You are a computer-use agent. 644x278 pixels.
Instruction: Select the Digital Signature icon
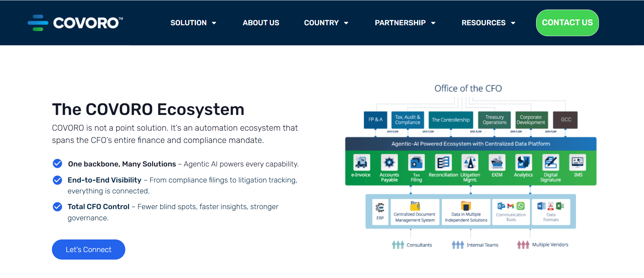pyautogui.click(x=550, y=162)
